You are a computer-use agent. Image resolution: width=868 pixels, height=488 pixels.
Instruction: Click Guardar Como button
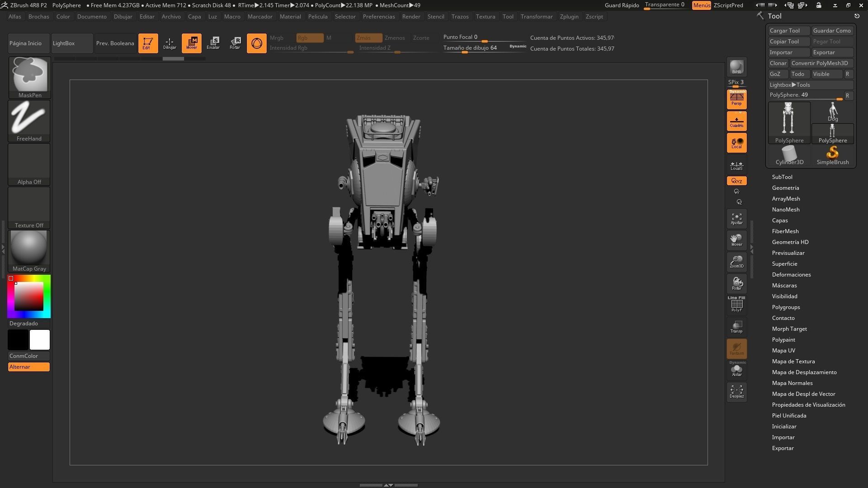coord(832,31)
